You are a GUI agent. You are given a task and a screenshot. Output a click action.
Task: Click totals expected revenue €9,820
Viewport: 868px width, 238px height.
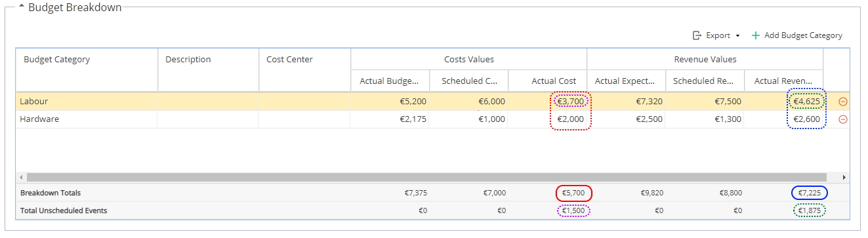point(651,193)
